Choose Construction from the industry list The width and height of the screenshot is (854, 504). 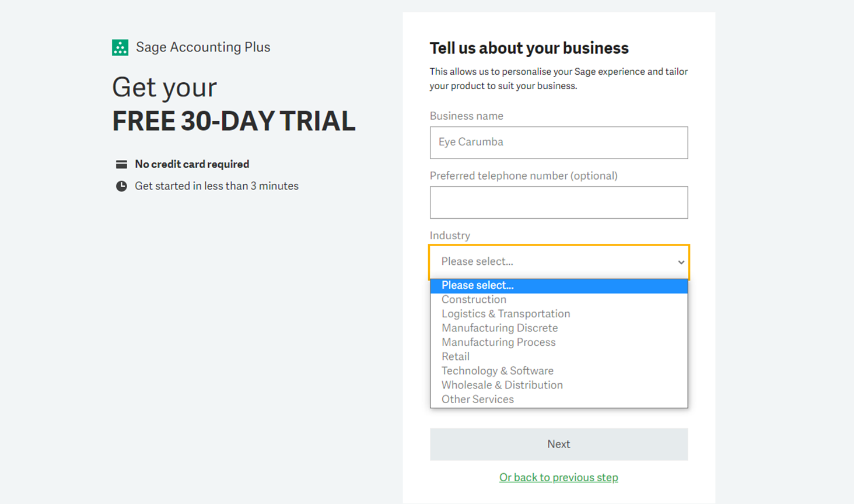(474, 300)
